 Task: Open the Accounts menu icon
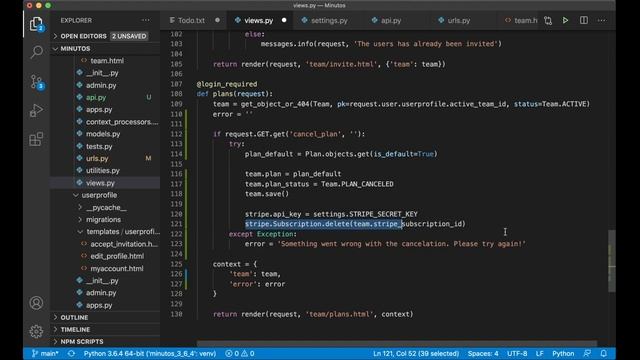36,303
